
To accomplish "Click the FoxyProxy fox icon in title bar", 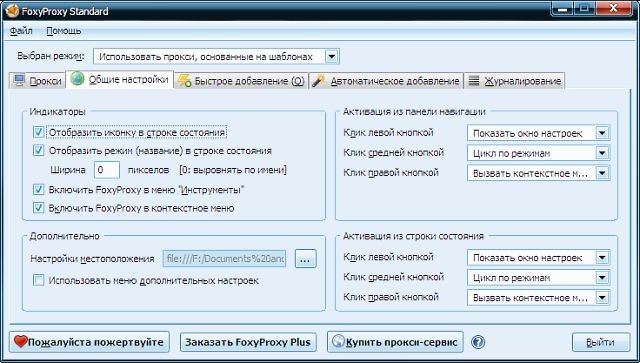I will click(x=12, y=11).
